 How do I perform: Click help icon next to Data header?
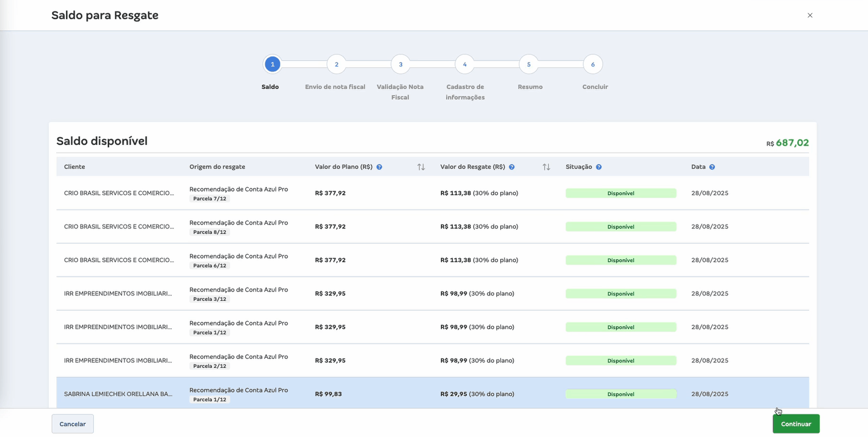tap(712, 167)
